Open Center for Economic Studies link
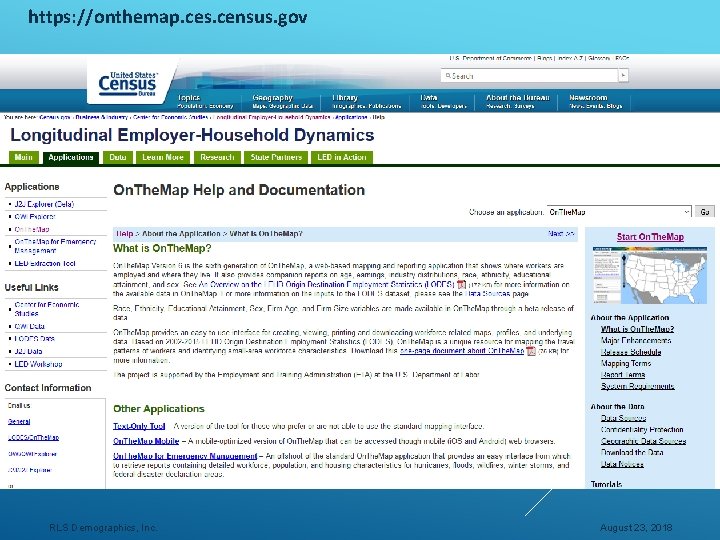Viewport: 720px width, 540px height. pyautogui.click(x=47, y=309)
